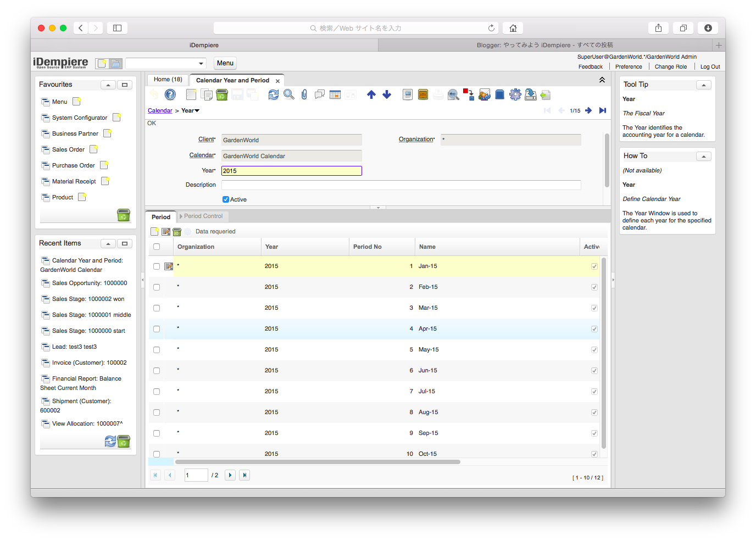The height and width of the screenshot is (541, 756).
Task: Maximize the Favourites panel
Action: point(125,85)
